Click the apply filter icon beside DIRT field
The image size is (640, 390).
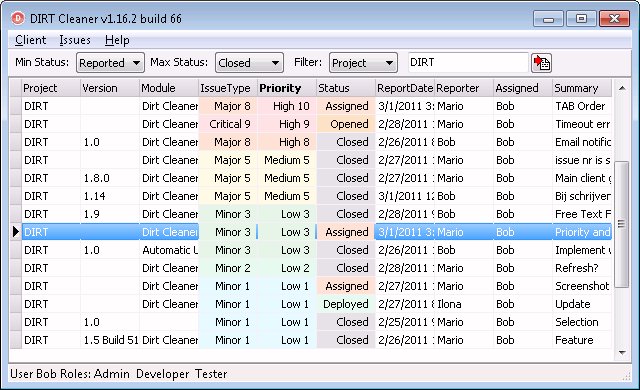(x=541, y=63)
